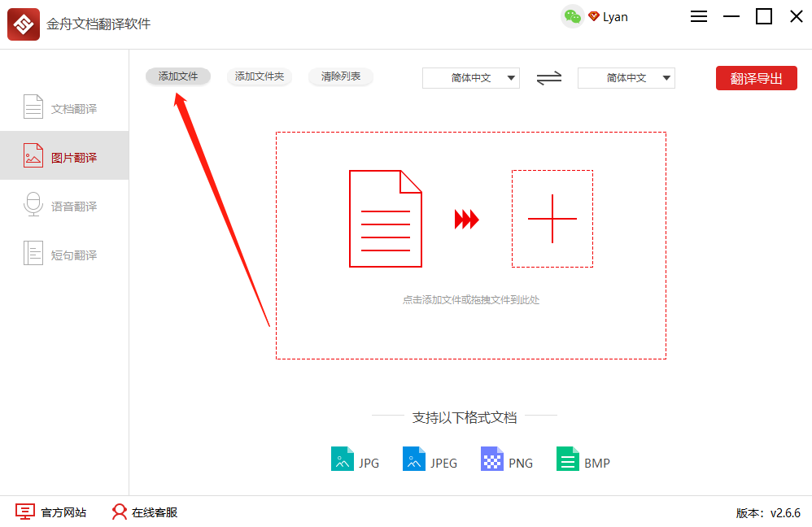Open the 短句翻译 short sentence tab
This screenshot has width=812, height=527.
pos(64,253)
